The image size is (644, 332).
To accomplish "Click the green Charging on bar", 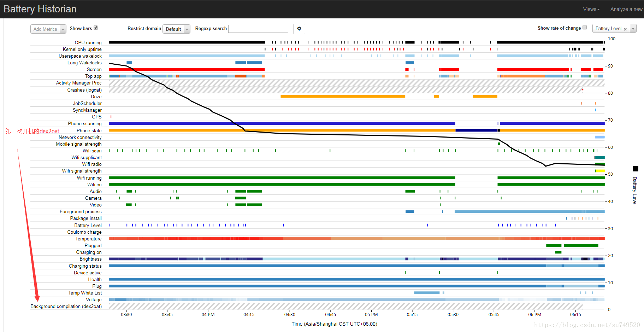I will coord(558,252).
